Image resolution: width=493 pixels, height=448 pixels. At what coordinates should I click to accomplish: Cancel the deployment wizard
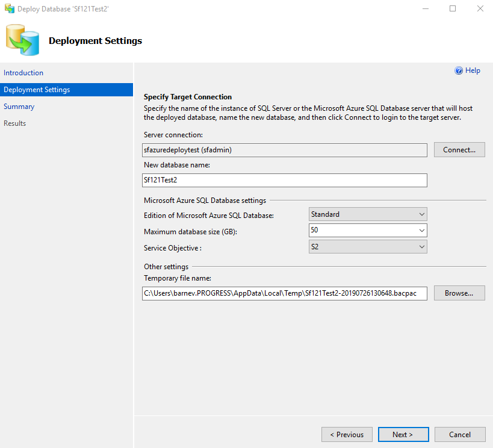tap(460, 435)
